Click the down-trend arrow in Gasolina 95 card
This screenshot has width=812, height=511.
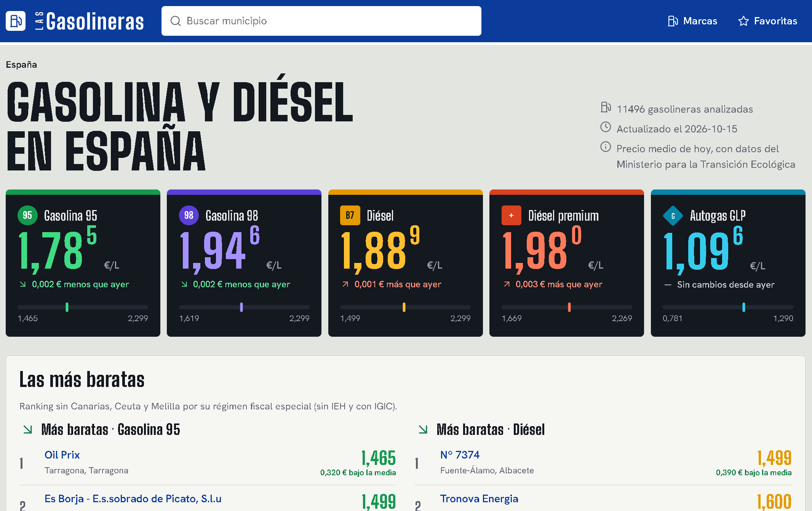(23, 284)
